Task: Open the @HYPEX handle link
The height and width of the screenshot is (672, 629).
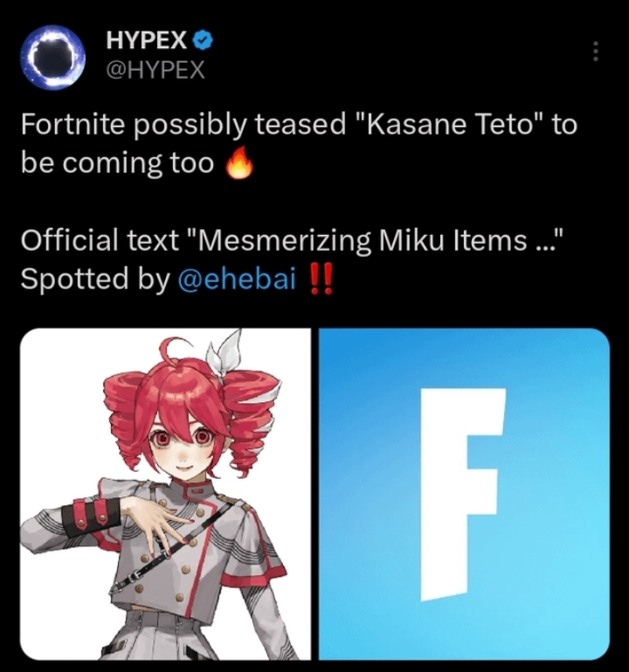Action: [x=156, y=69]
